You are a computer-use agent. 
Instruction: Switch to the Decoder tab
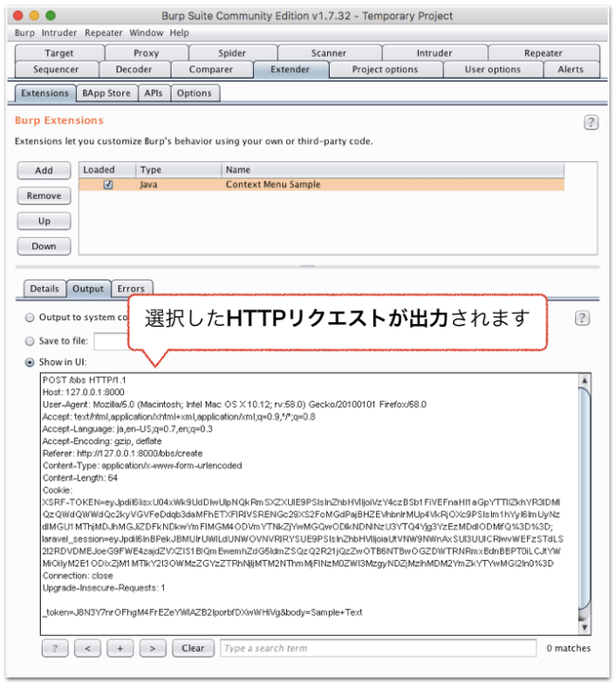pos(134,69)
